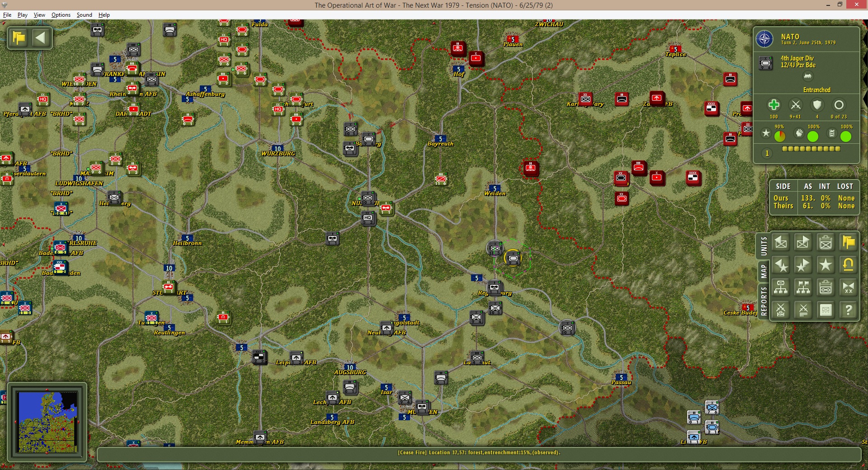Click the 'WURZBURG' city label on map
Viewport: 868px width, 470px height.
[x=278, y=154]
